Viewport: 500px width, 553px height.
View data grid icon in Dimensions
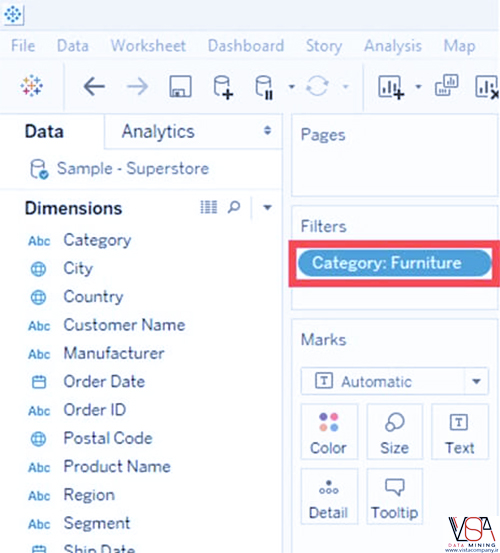[209, 207]
